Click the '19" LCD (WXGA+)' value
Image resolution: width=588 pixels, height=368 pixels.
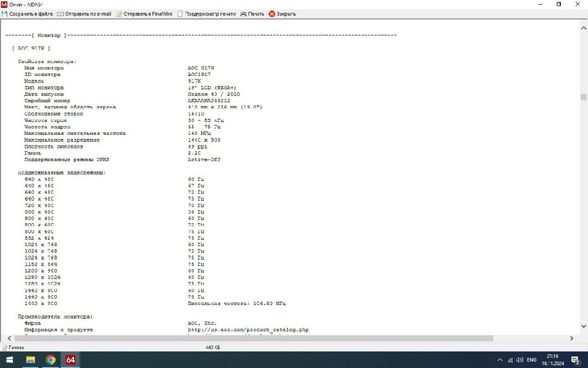click(212, 88)
